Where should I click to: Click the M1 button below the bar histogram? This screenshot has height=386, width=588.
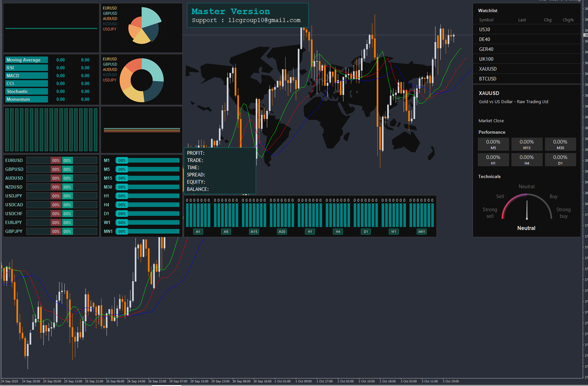[198, 232]
